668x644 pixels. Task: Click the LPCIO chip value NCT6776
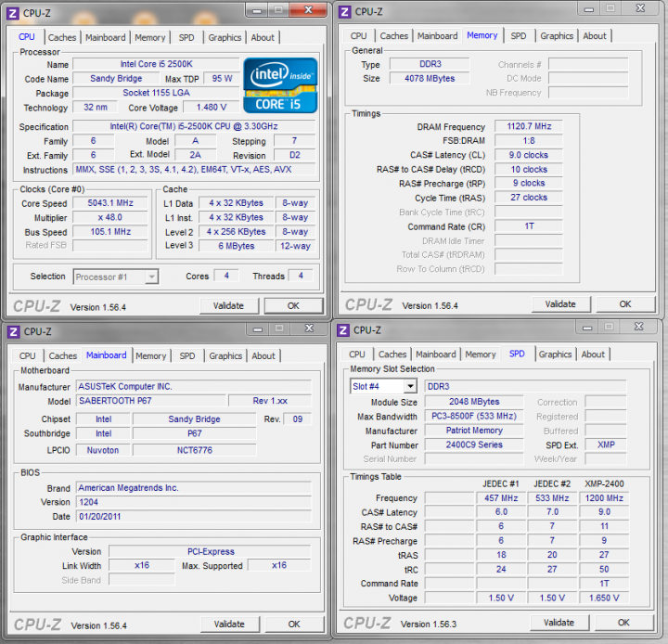point(195,450)
